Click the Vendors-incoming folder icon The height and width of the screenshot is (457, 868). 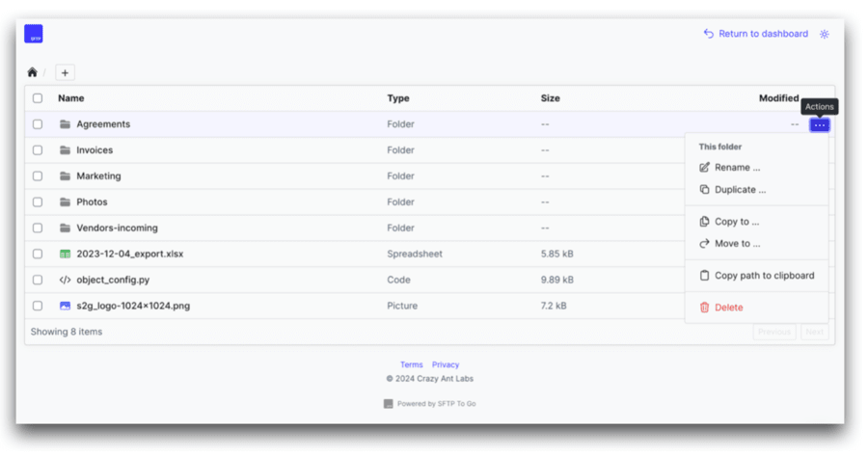tap(65, 228)
